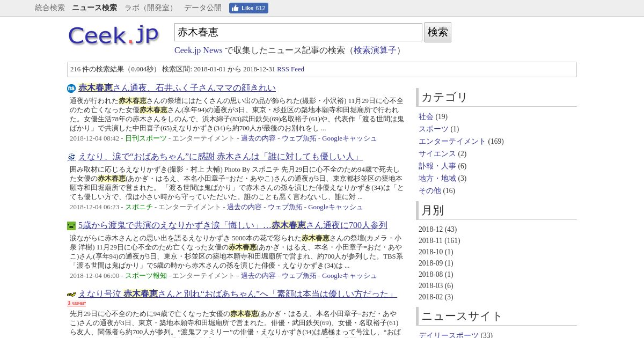Click Googleキャッシュ in the スポーツ報知 result
The image size is (644, 338).
pyautogui.click(x=349, y=276)
